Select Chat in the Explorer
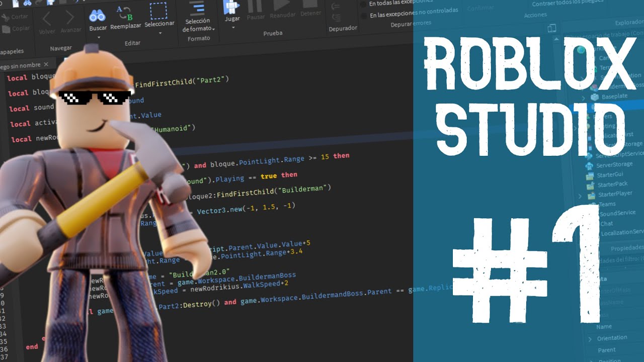The width and height of the screenshot is (644, 362). tap(607, 224)
